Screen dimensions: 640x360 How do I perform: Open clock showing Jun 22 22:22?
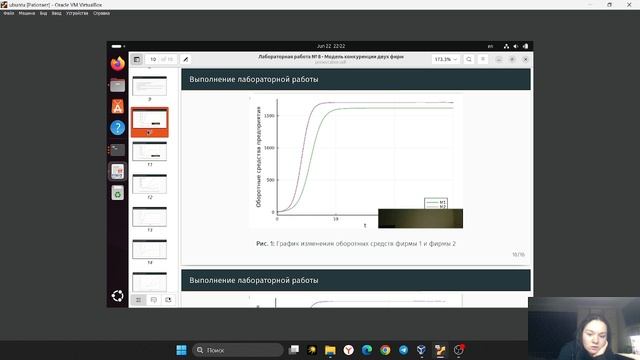tap(331, 46)
